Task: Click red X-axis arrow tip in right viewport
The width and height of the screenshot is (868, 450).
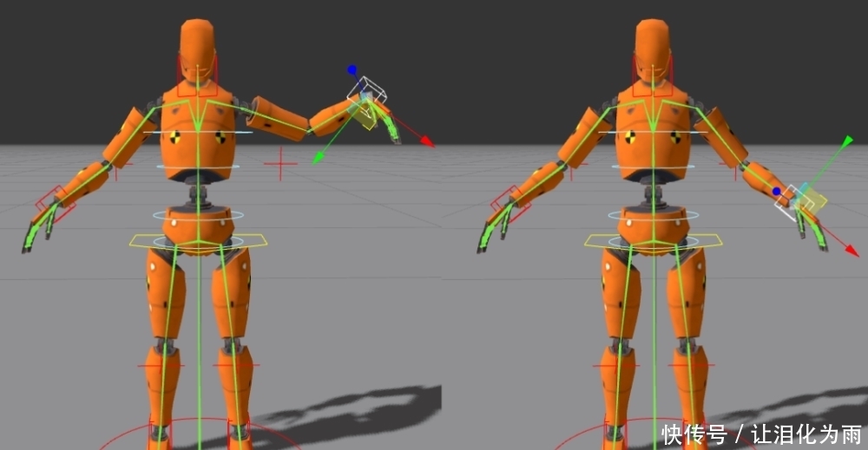Action: [852, 251]
